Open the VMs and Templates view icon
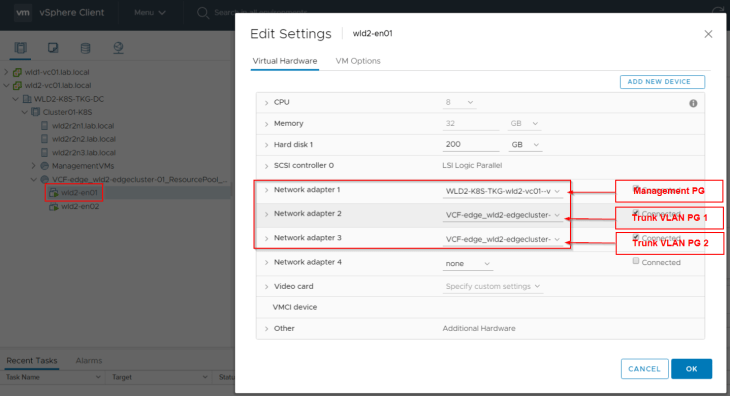Viewport: 730px width, 396px height. (x=53, y=48)
